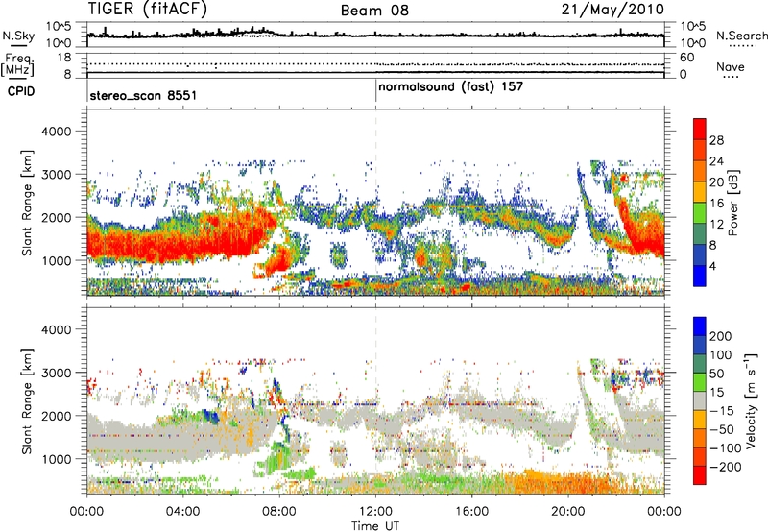The image size is (768, 532).
Task: Click the power colorbar tick label '28'
Action: (716, 140)
